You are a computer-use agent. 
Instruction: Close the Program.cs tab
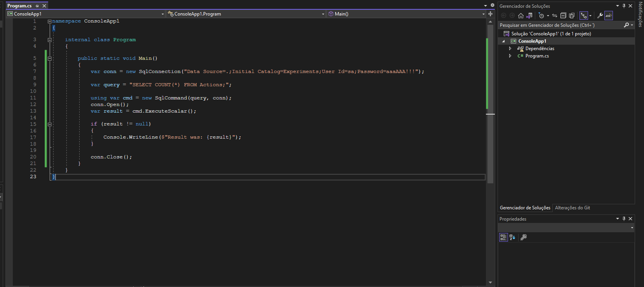click(x=44, y=6)
